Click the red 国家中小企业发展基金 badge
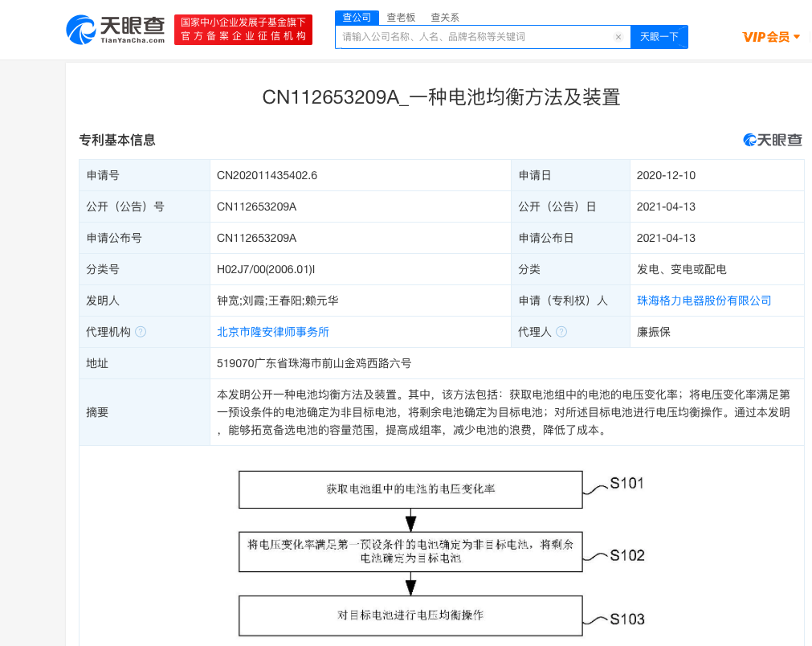This screenshot has height=646, width=812. 243,29
